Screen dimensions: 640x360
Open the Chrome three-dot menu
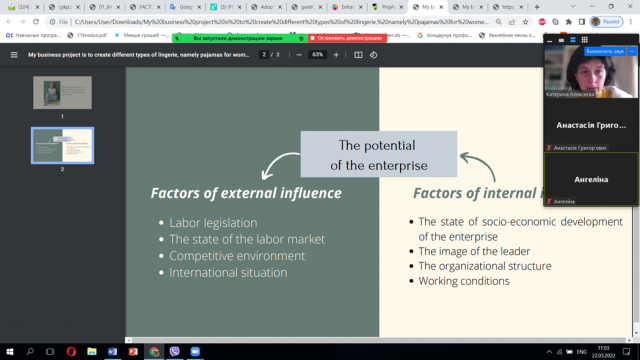coord(631,22)
